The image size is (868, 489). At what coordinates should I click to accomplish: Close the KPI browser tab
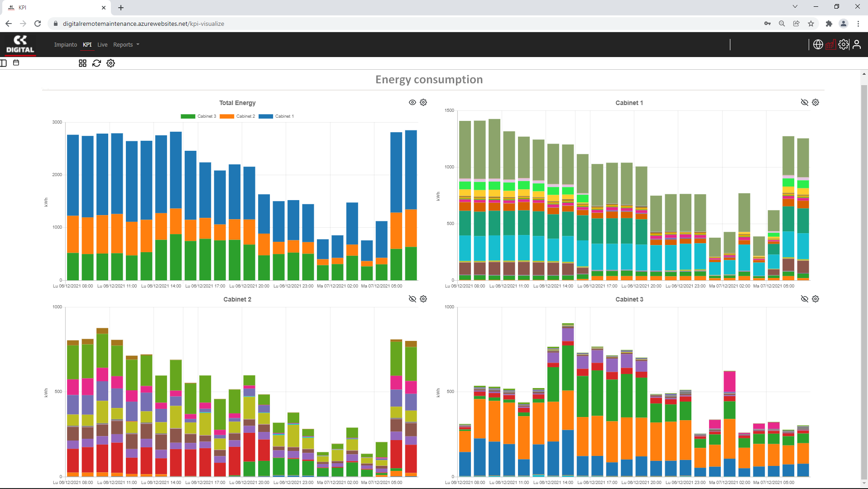104,8
